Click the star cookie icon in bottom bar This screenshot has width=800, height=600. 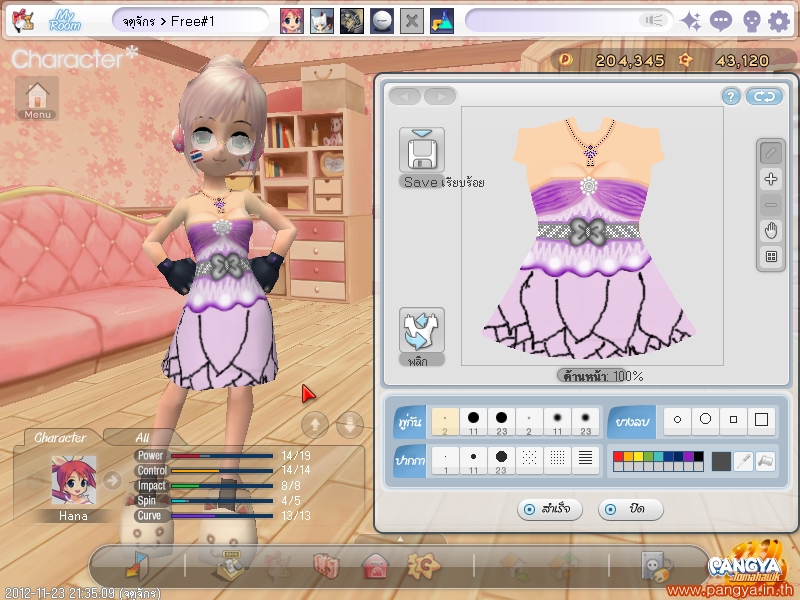pyautogui.click(x=423, y=566)
